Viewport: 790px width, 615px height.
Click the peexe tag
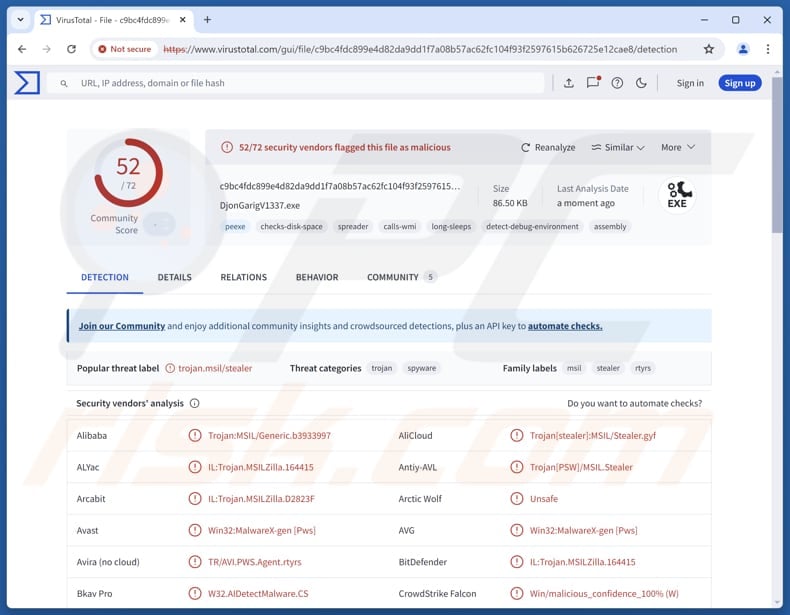click(235, 227)
